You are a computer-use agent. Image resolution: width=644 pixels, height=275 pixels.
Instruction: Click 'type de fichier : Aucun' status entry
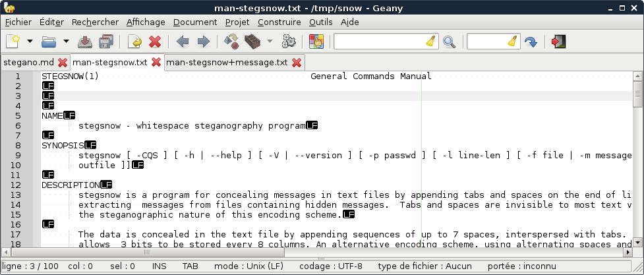click(424, 266)
